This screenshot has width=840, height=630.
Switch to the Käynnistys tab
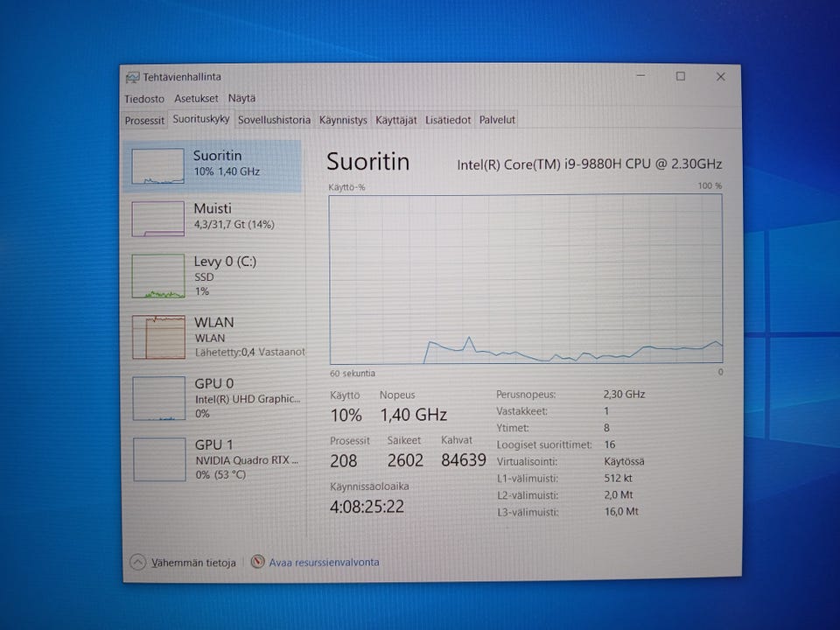(x=343, y=120)
